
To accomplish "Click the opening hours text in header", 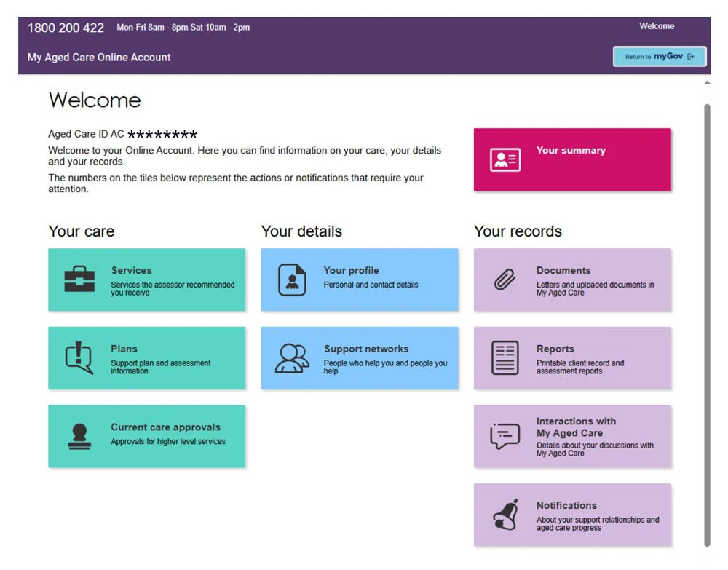I will tap(183, 28).
